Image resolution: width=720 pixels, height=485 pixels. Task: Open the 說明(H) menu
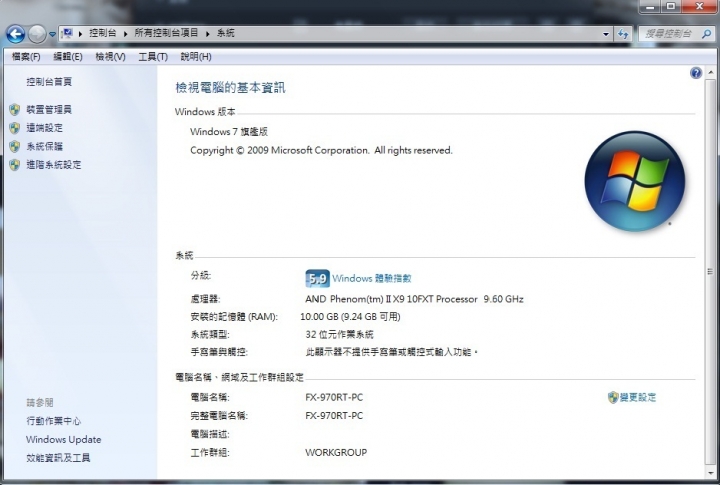point(196,57)
